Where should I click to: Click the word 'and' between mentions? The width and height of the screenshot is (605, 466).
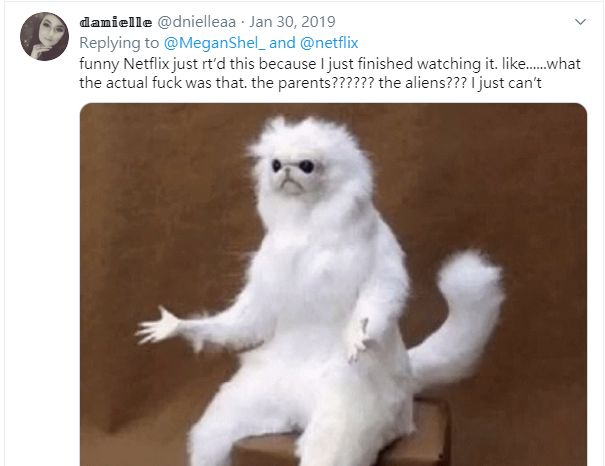pyautogui.click(x=282, y=42)
